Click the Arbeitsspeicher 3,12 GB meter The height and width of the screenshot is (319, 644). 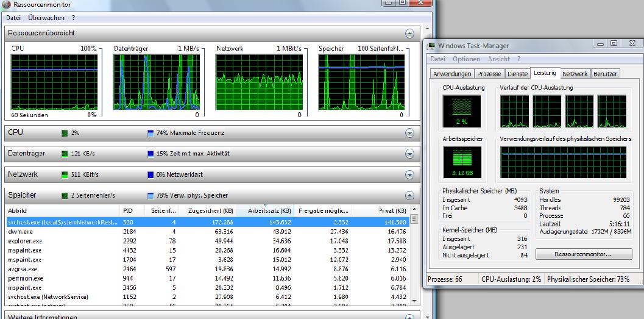coord(462,162)
